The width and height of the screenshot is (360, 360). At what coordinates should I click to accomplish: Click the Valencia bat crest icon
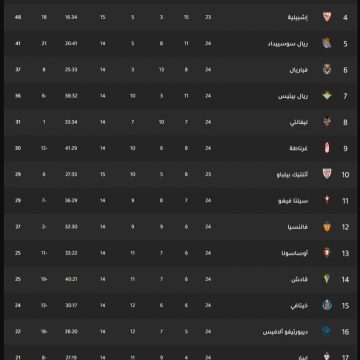pyautogui.click(x=327, y=227)
